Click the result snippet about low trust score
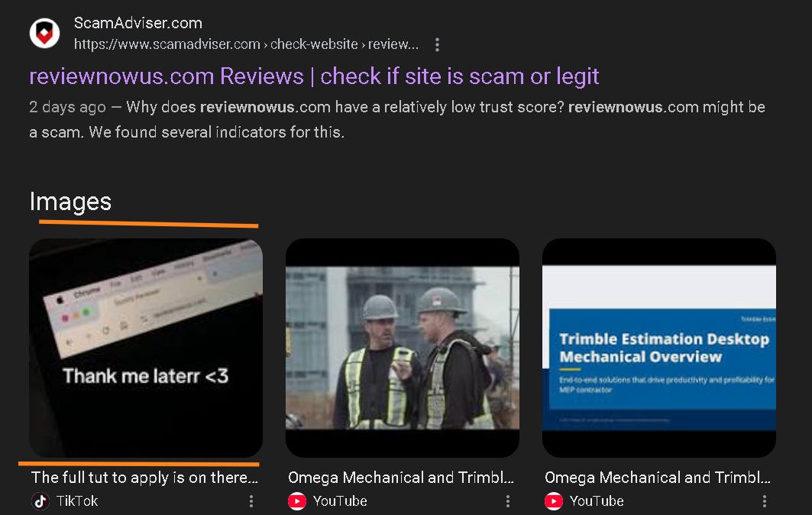Screen dimensions: 812x515 point(397,119)
